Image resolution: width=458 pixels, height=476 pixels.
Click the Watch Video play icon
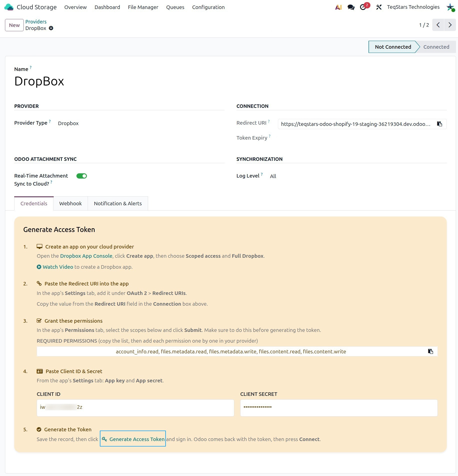point(39,267)
